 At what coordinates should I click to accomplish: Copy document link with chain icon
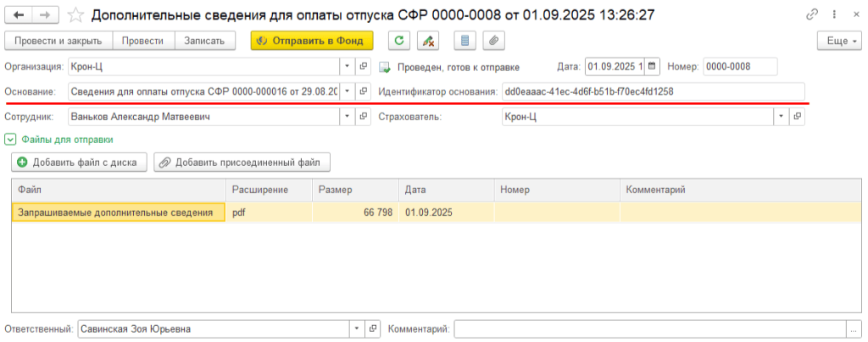pyautogui.click(x=812, y=15)
